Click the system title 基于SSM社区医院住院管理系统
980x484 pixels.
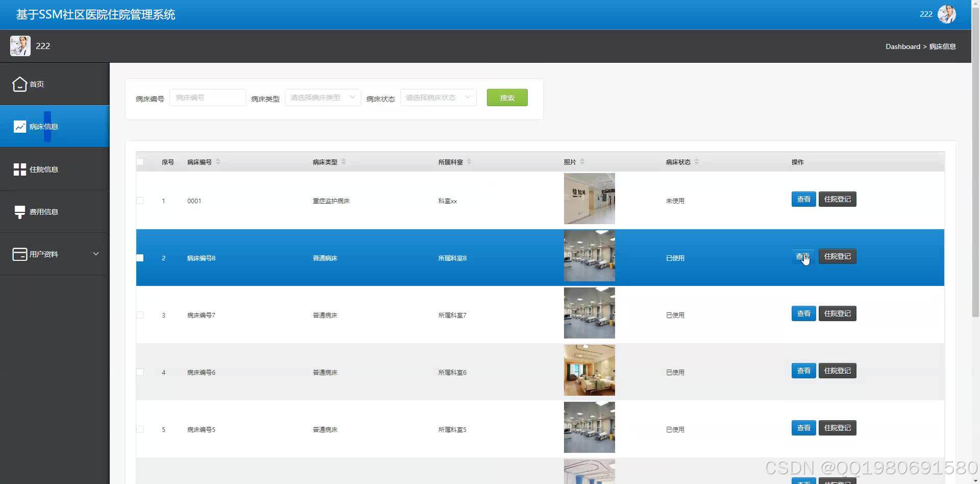(95, 15)
